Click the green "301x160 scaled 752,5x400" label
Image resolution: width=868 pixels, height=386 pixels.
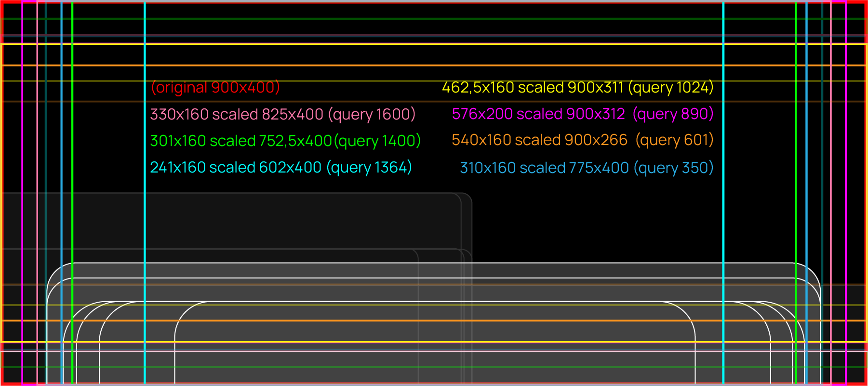click(x=241, y=141)
